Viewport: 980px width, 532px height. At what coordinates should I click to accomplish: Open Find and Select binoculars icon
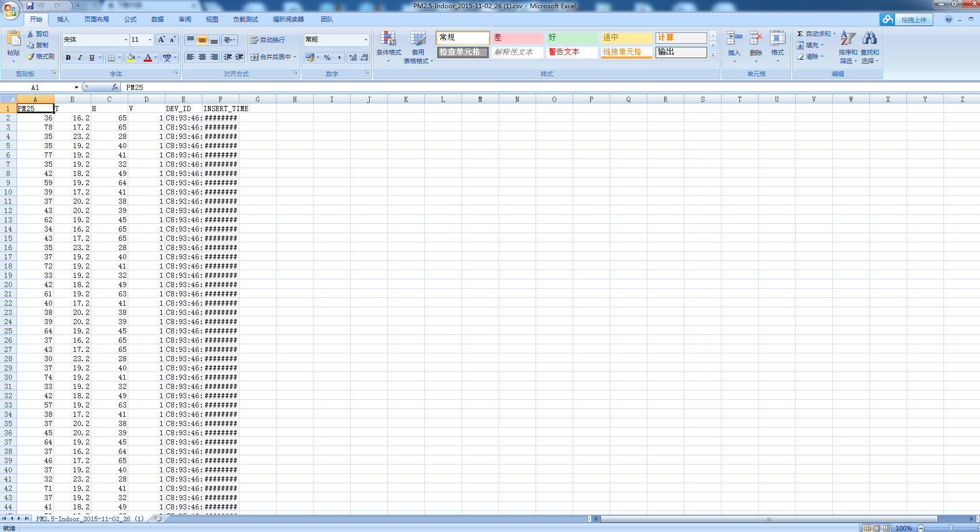pos(869,39)
